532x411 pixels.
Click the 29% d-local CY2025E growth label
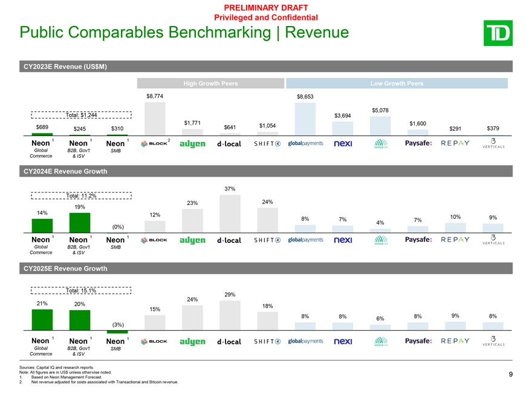point(230,295)
